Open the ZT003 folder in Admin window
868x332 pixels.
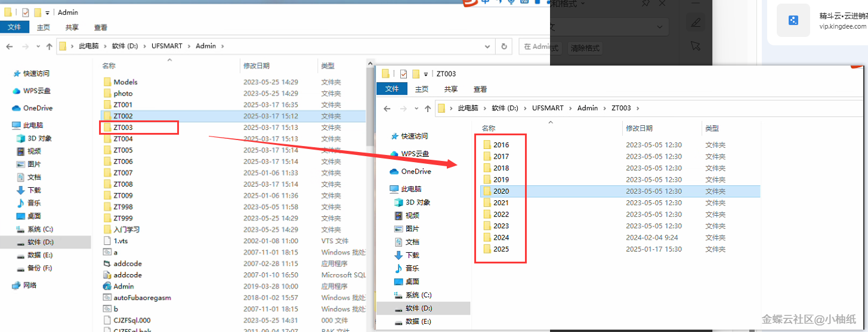pos(123,128)
